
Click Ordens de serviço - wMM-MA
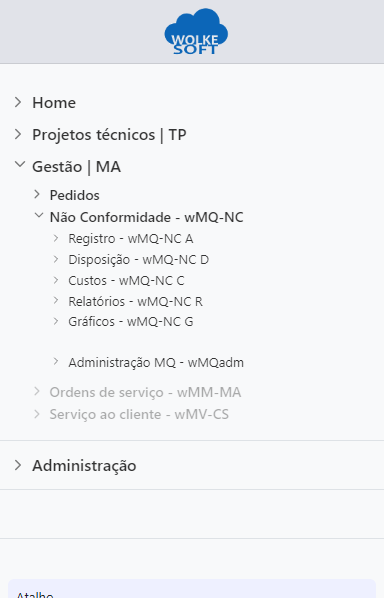click(145, 392)
